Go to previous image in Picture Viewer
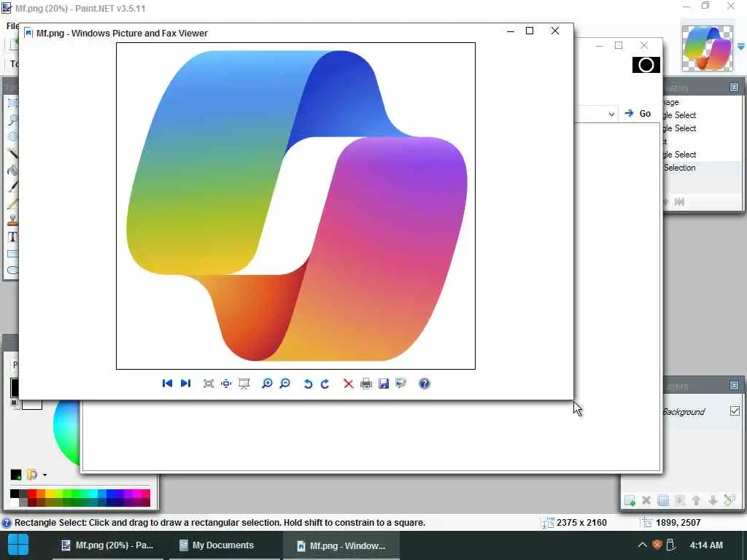Viewport: 747px width, 560px height. pos(167,384)
